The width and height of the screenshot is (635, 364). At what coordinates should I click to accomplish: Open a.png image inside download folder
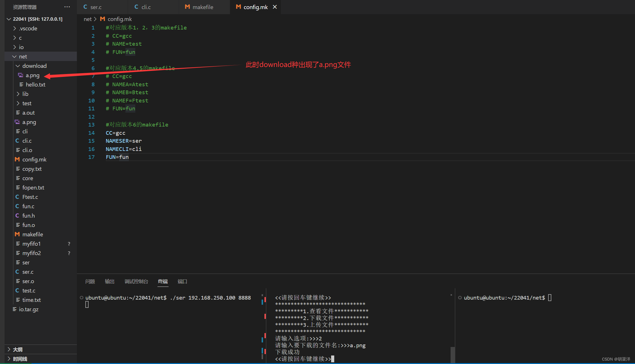(32, 75)
